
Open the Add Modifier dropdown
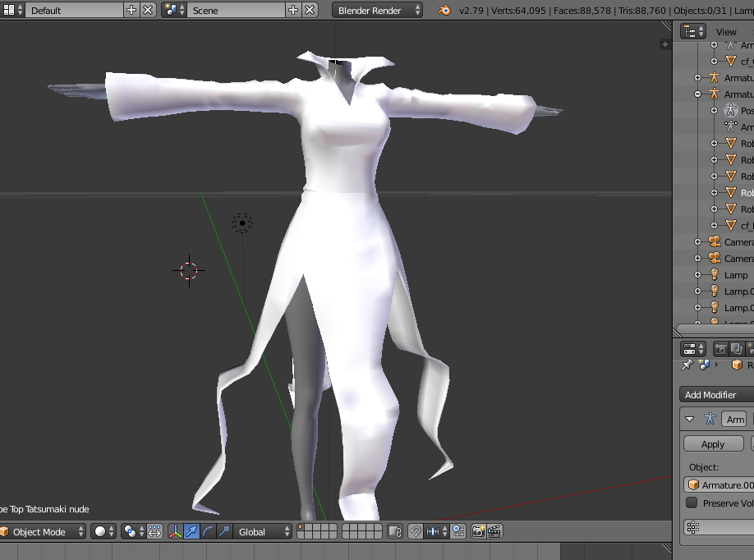click(x=716, y=395)
